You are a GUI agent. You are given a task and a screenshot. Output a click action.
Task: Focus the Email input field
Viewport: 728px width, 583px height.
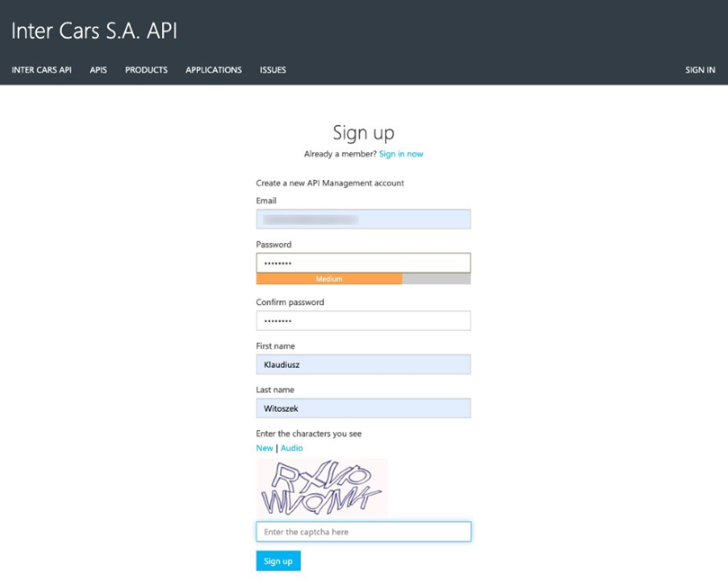(363, 219)
